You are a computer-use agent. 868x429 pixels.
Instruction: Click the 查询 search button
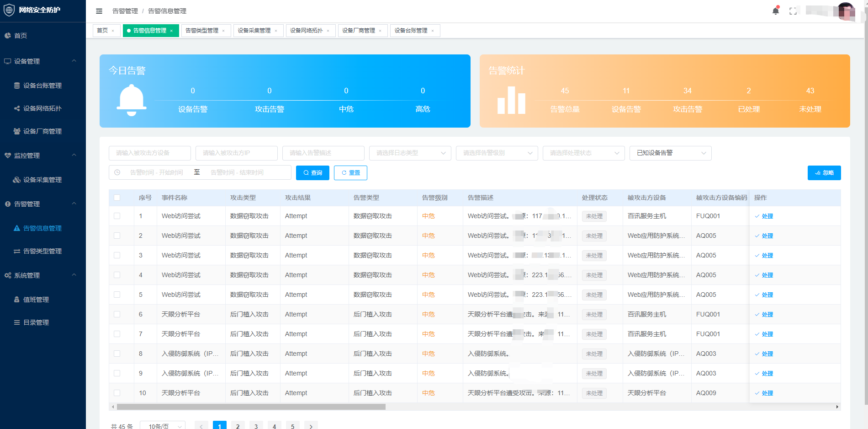(x=312, y=173)
